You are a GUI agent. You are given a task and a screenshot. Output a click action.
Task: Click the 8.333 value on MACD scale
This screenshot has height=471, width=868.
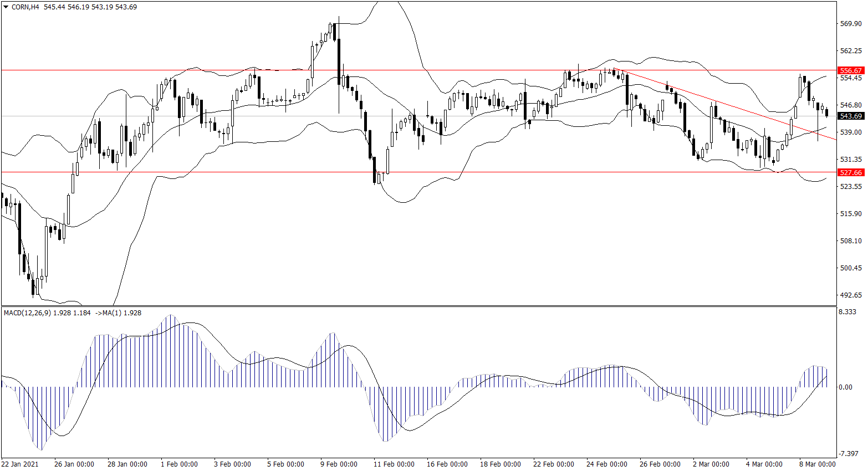(x=847, y=313)
